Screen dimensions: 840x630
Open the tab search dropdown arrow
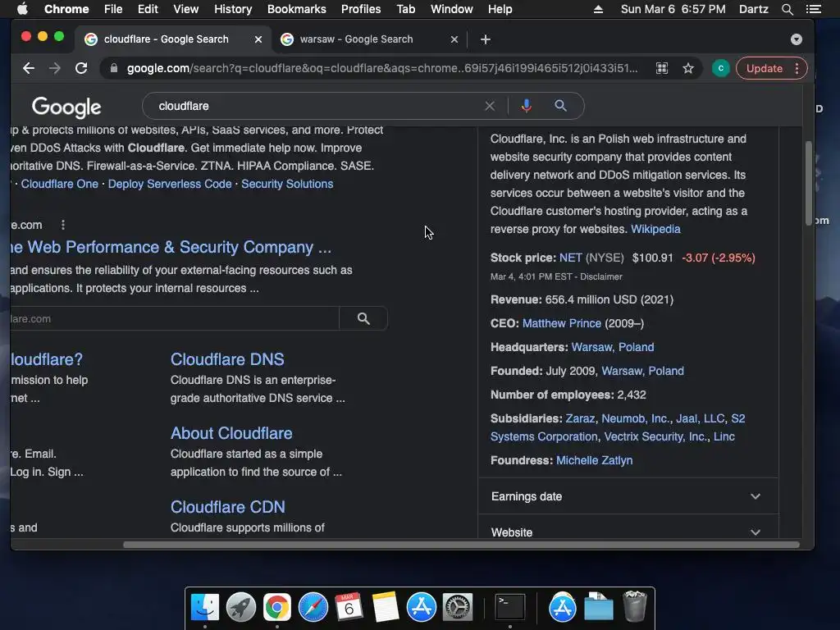[796, 39]
